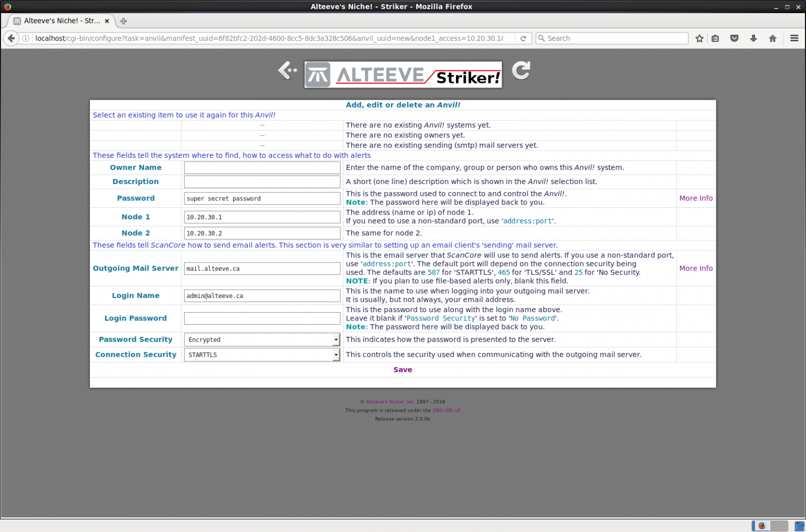Click the Striker refresh arrow icon
This screenshot has height=532, width=806.
click(521, 70)
